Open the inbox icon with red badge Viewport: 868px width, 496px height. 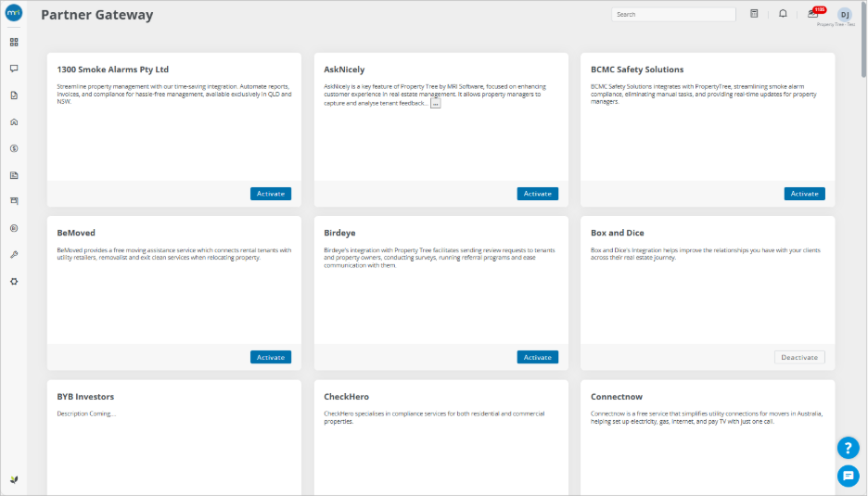coord(814,13)
